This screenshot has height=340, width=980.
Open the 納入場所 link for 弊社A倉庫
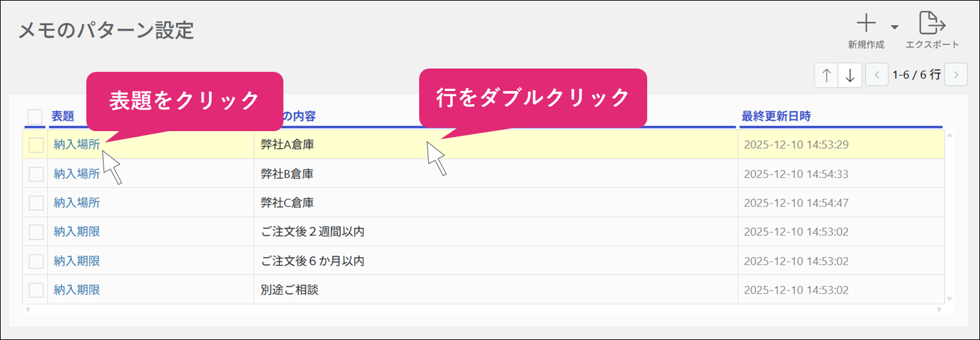point(76,145)
